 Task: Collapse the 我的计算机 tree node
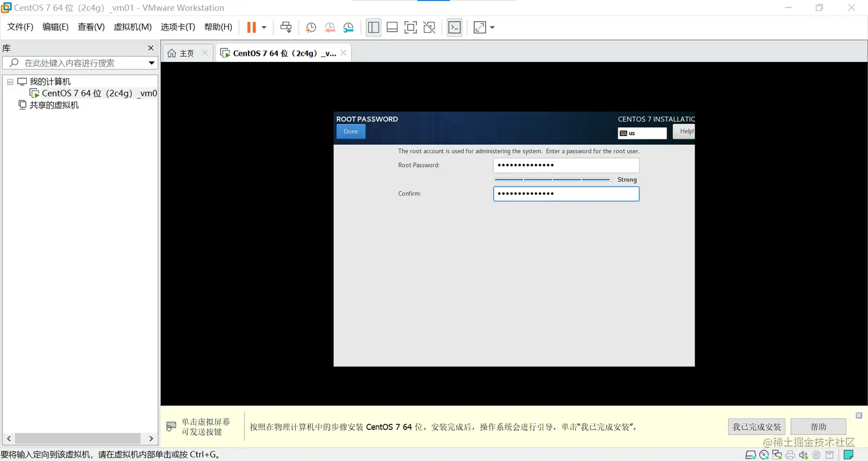click(10, 82)
